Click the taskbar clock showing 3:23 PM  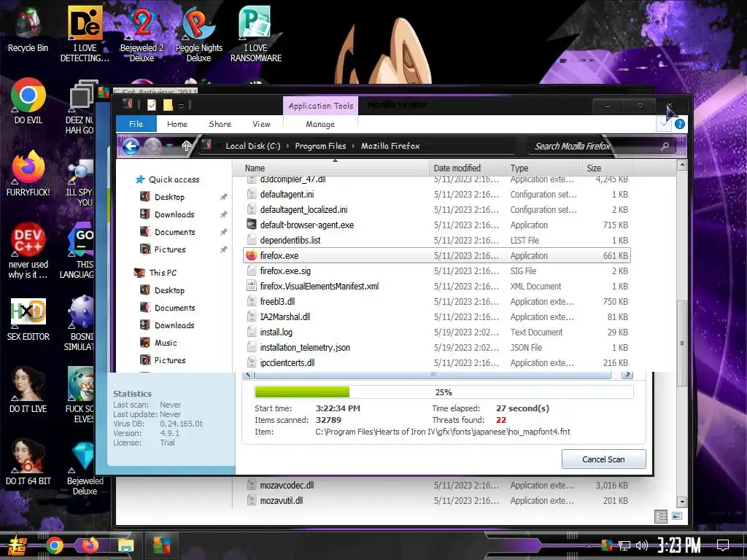679,545
